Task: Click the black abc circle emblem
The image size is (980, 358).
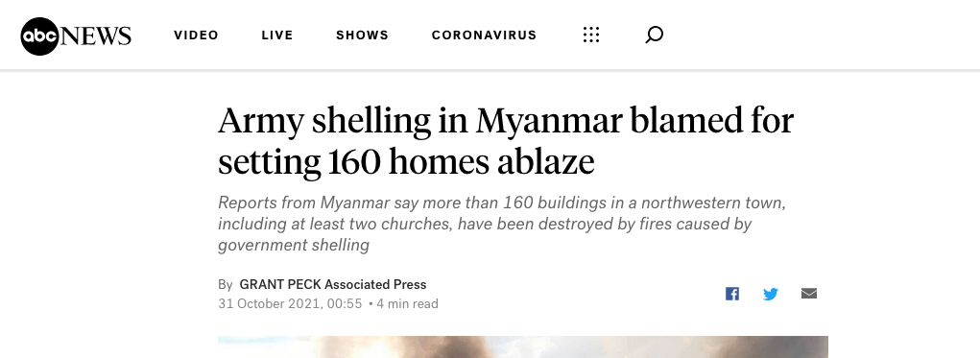Action: click(x=40, y=36)
